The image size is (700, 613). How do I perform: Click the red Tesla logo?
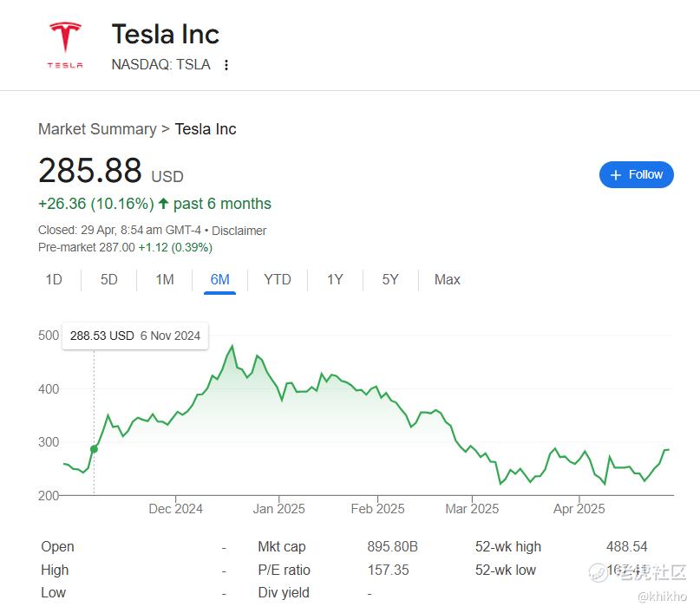click(65, 45)
